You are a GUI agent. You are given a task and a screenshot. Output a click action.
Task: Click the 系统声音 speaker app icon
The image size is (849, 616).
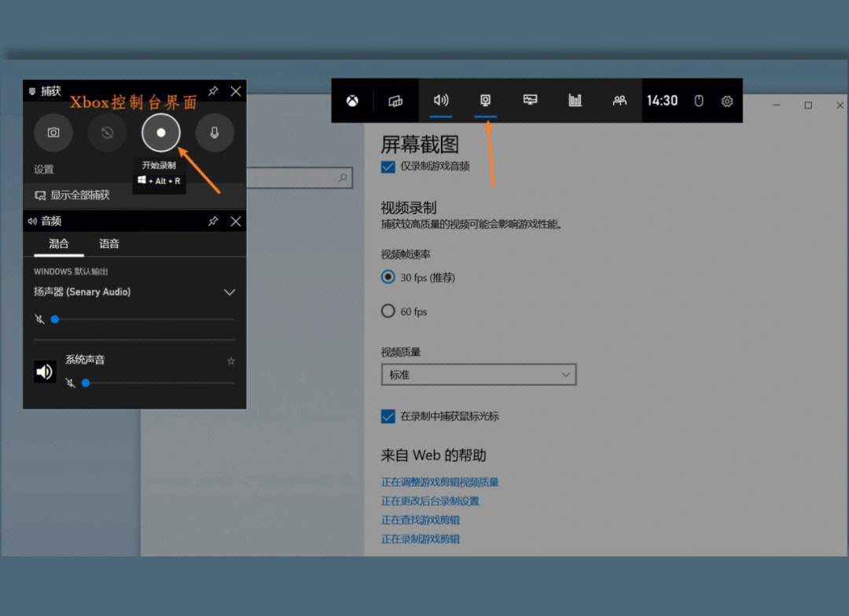(x=45, y=372)
